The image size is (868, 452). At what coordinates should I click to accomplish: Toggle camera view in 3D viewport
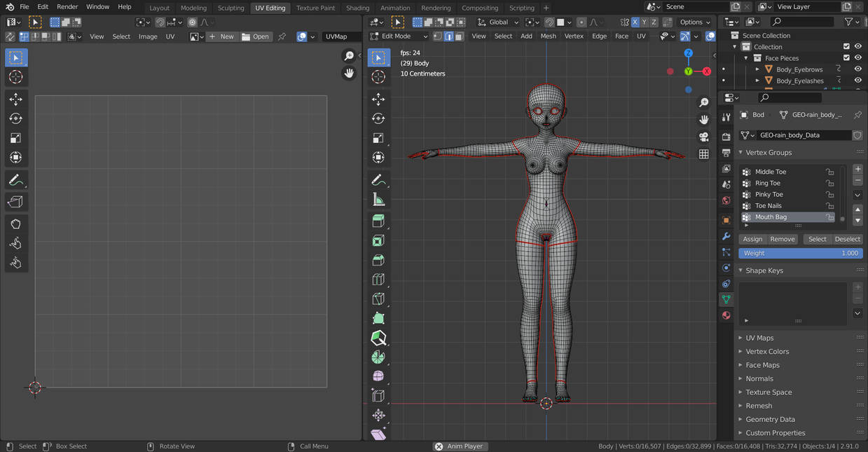[x=704, y=137]
